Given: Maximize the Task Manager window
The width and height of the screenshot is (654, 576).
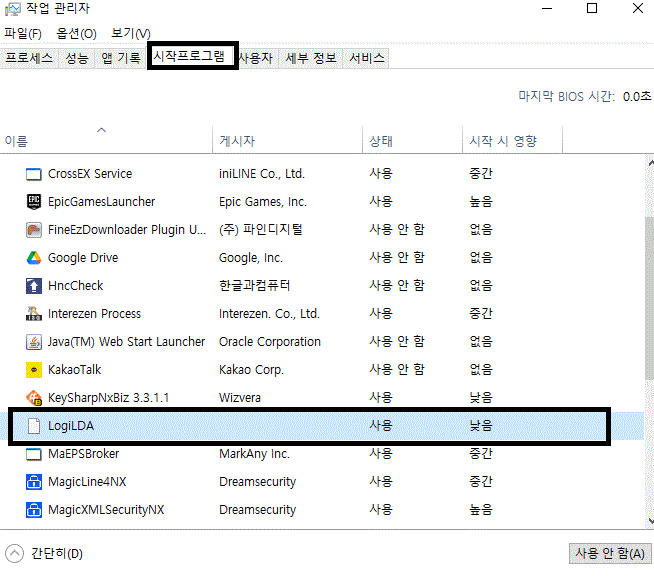Looking at the screenshot, I should pyautogui.click(x=592, y=8).
